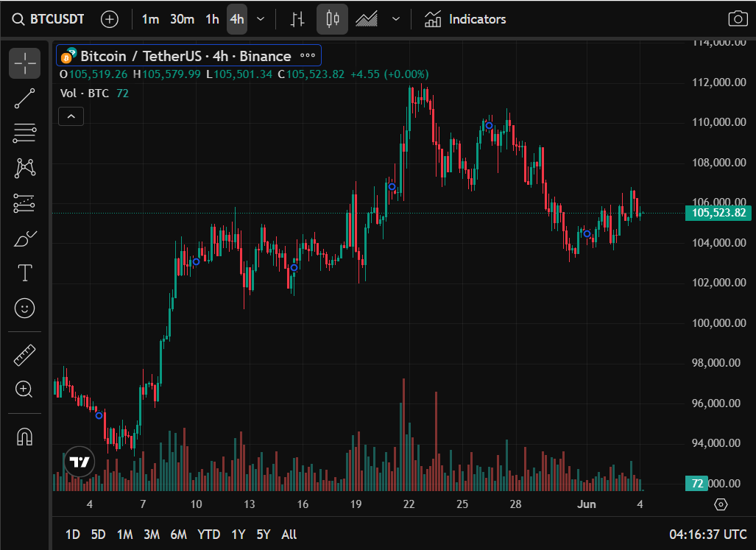The width and height of the screenshot is (756, 550).
Task: Click the zoom in tool
Action: coord(24,389)
